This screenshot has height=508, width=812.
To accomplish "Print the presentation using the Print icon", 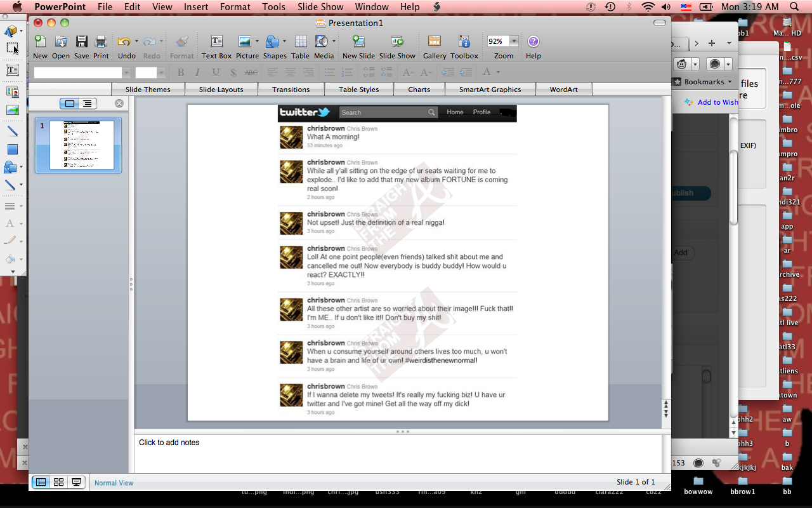I will 101,42.
